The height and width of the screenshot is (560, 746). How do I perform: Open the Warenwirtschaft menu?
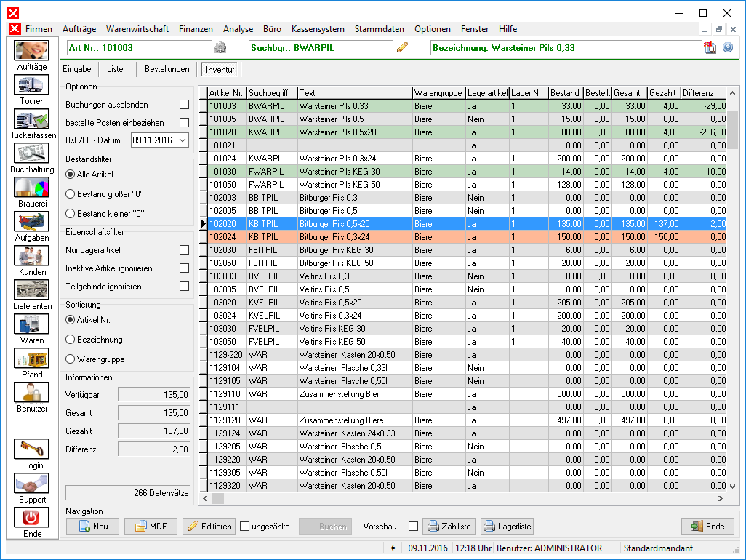point(137,29)
